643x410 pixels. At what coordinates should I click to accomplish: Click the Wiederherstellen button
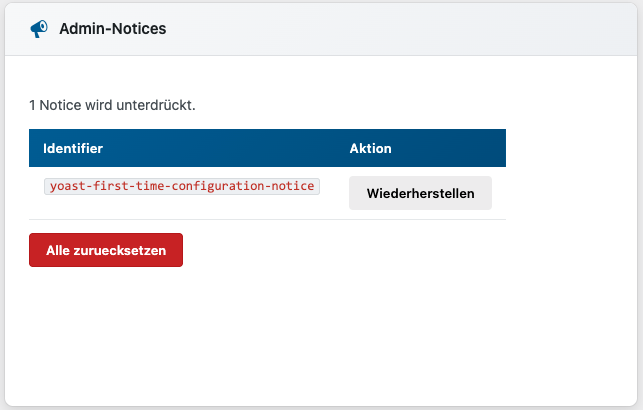(420, 193)
